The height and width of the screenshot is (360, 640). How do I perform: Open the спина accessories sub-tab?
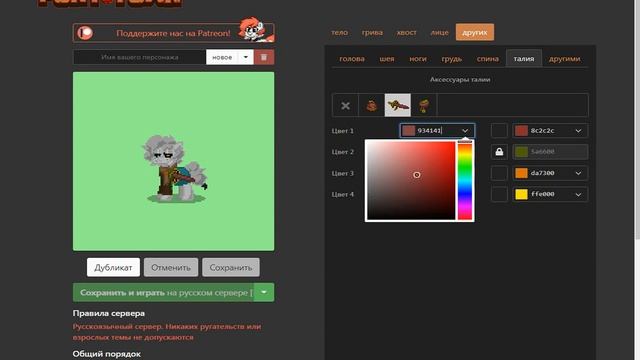click(488, 59)
